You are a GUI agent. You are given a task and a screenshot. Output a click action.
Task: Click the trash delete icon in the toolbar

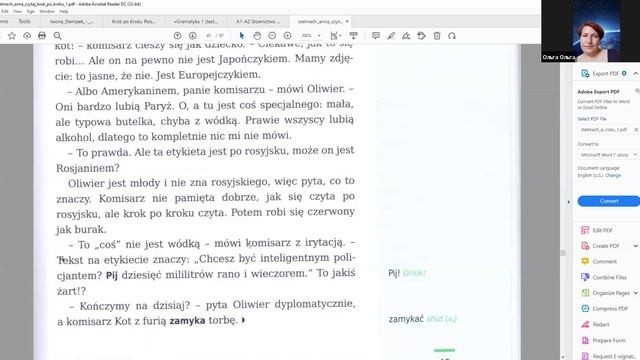click(x=437, y=36)
